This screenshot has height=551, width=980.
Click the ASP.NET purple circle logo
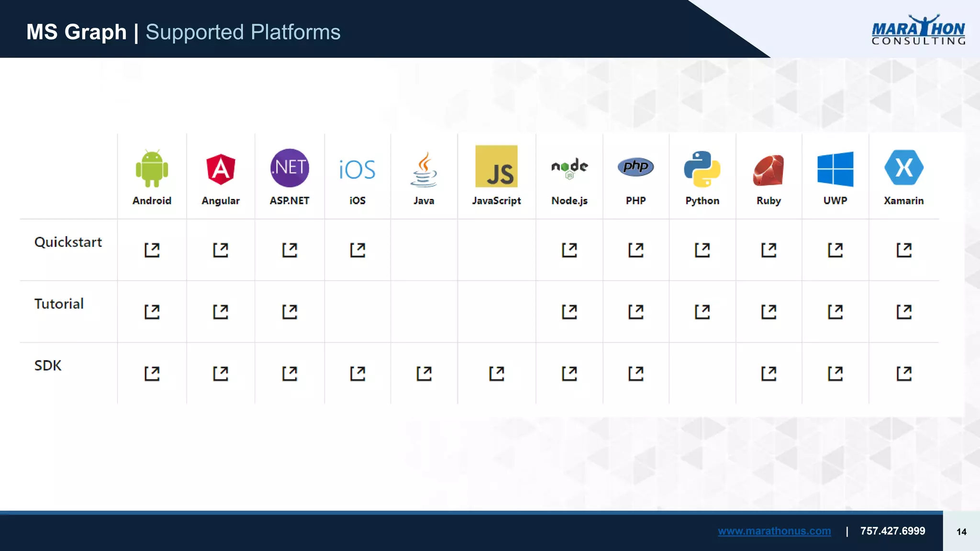tap(290, 168)
